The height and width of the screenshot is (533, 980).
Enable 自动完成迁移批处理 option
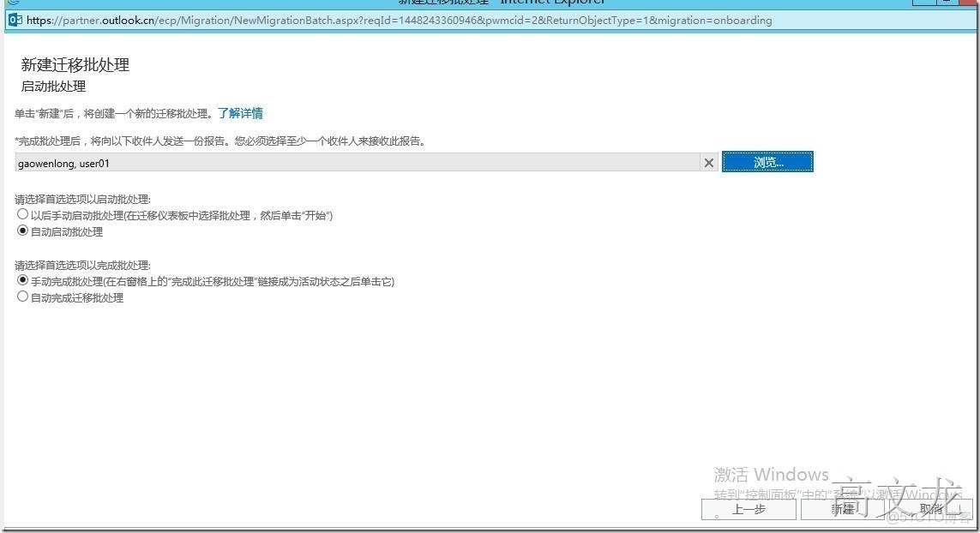click(x=22, y=297)
